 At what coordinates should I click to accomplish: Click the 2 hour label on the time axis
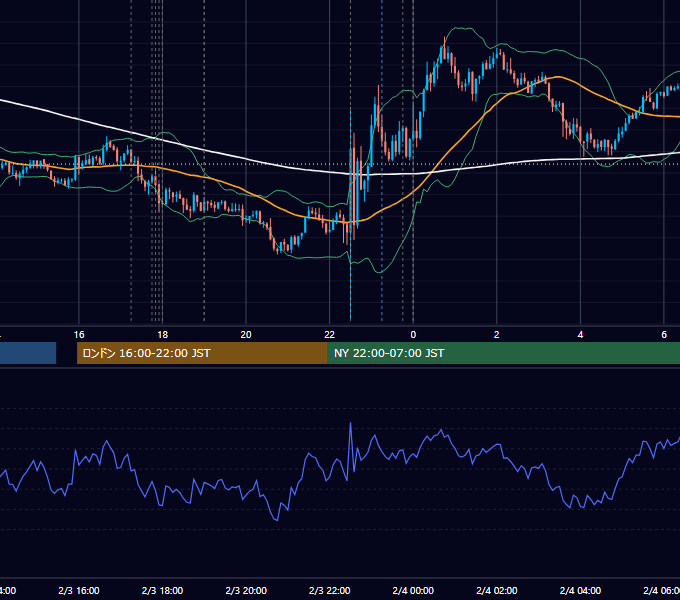click(x=497, y=335)
